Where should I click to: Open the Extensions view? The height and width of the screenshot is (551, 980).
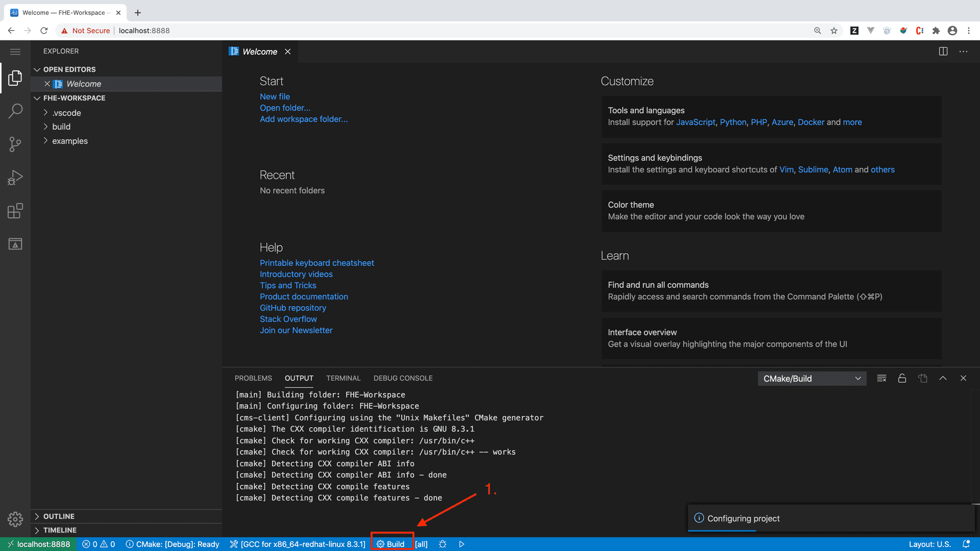[15, 211]
